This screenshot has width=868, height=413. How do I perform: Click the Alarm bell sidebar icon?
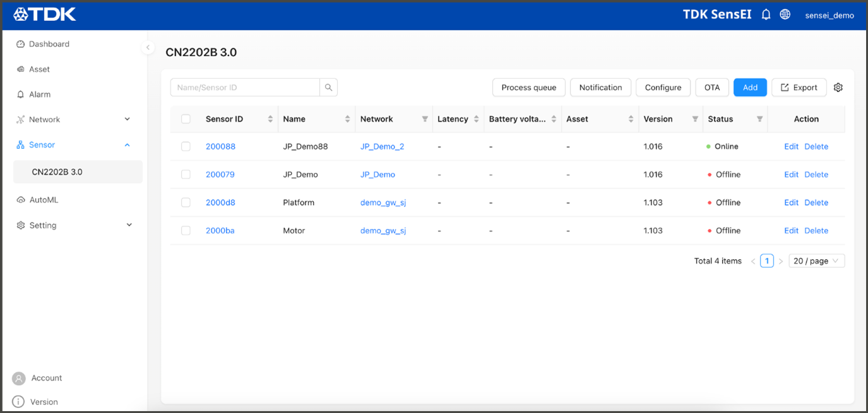tap(20, 95)
